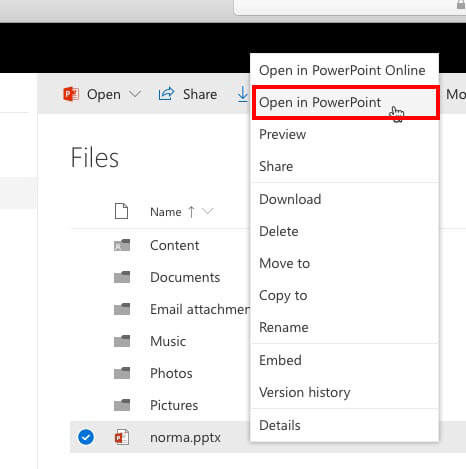This screenshot has width=466, height=469.
Task: Open the Content folder name
Action: [x=175, y=246]
